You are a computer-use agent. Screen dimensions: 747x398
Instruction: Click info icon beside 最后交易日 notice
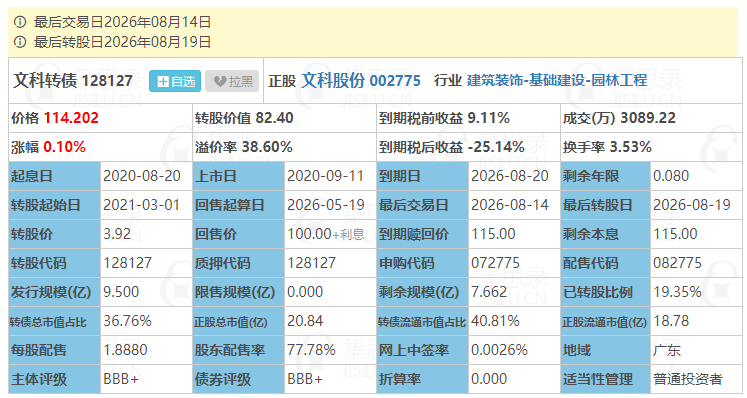[20, 21]
